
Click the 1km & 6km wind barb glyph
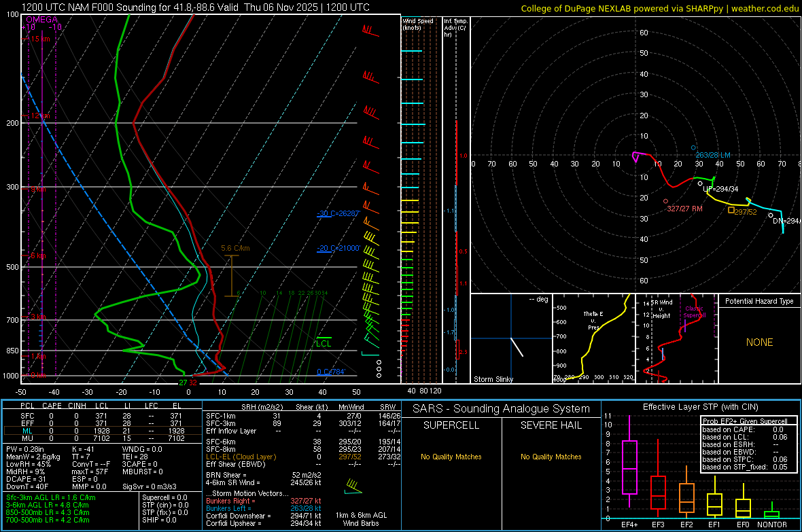point(353,487)
